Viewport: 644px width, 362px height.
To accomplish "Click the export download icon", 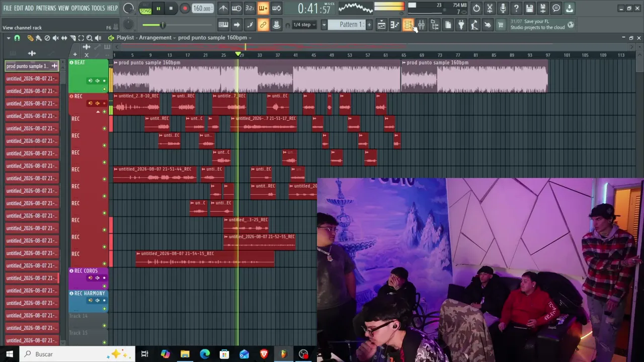I will pyautogui.click(x=569, y=8).
